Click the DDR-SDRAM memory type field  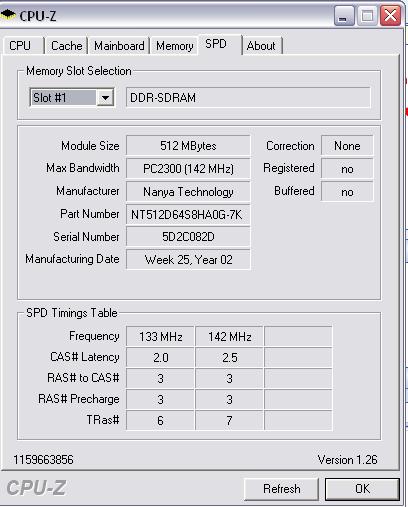pos(248,98)
